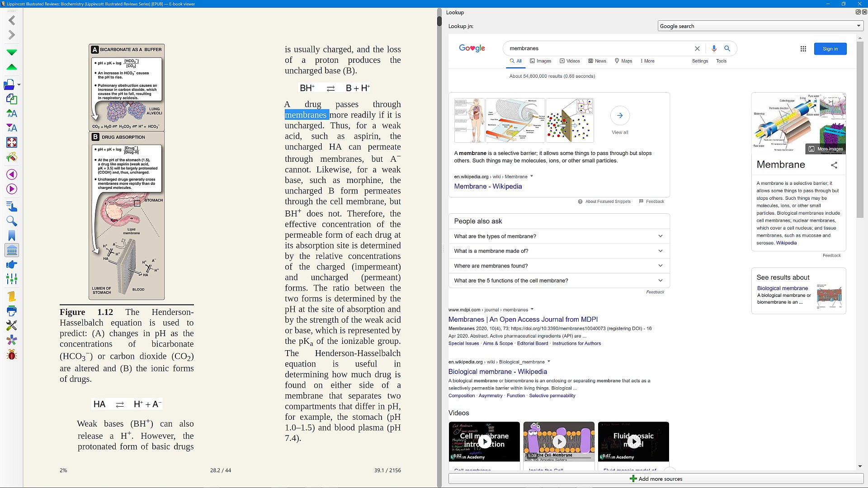868x488 pixels.
Task: Toggle full screen mode icon
Action: [x=12, y=143]
